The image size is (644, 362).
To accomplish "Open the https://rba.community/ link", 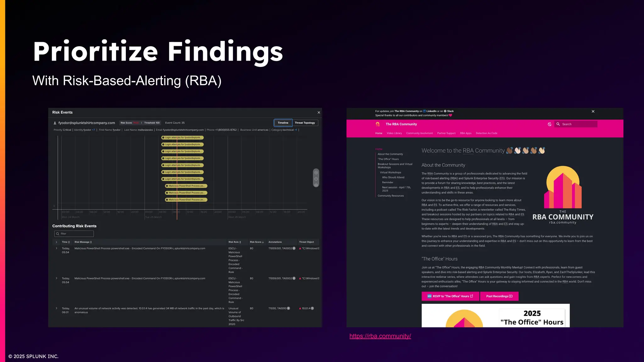I will [x=380, y=336].
